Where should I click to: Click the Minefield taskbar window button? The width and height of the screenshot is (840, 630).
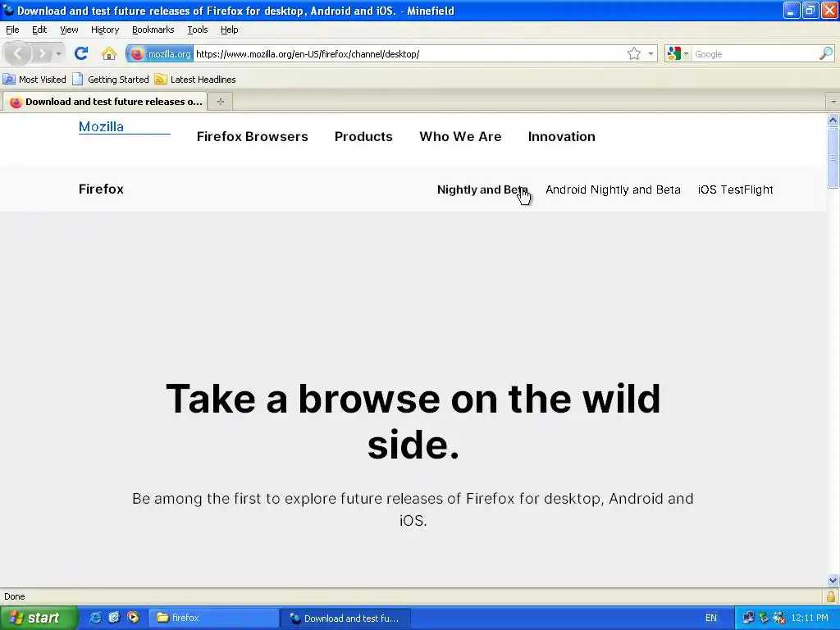345,619
